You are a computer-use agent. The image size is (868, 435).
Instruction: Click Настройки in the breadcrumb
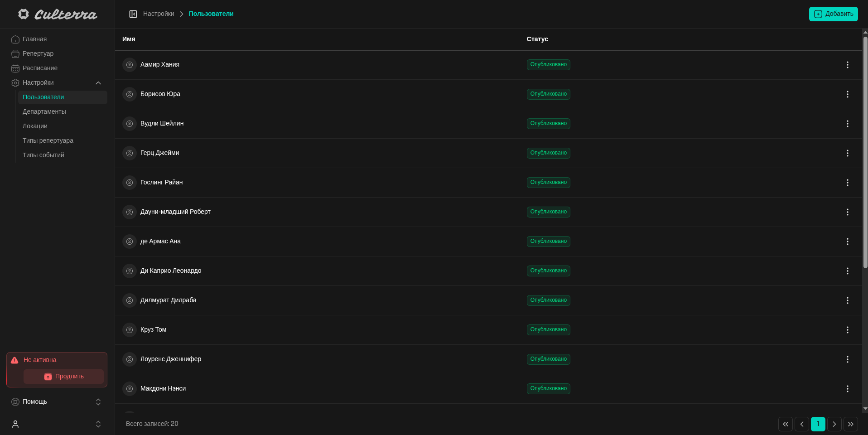coord(159,14)
